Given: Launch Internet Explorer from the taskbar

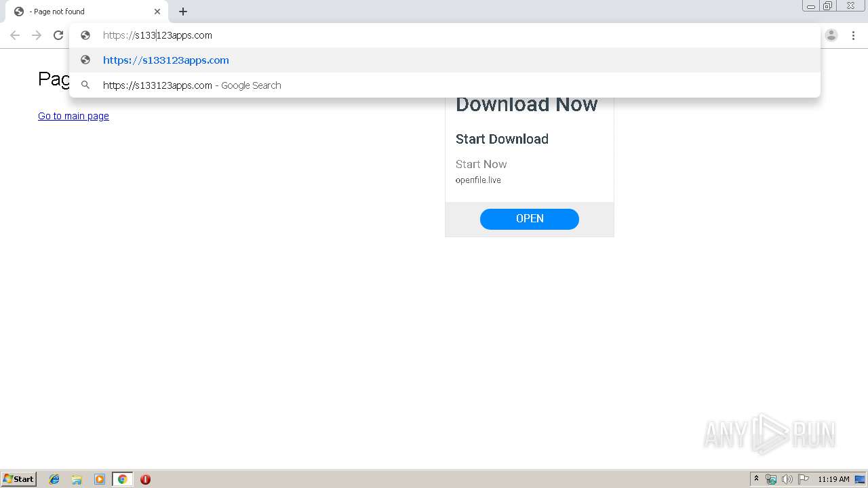Looking at the screenshot, I should (54, 479).
